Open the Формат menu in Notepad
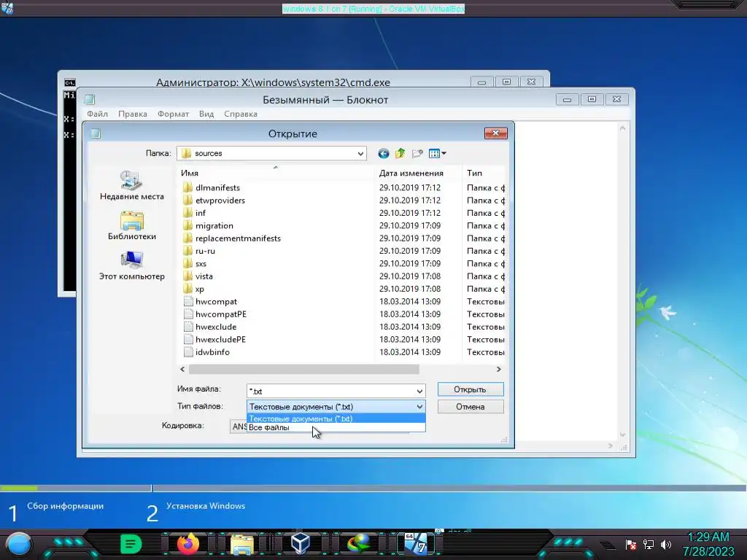 [174, 114]
